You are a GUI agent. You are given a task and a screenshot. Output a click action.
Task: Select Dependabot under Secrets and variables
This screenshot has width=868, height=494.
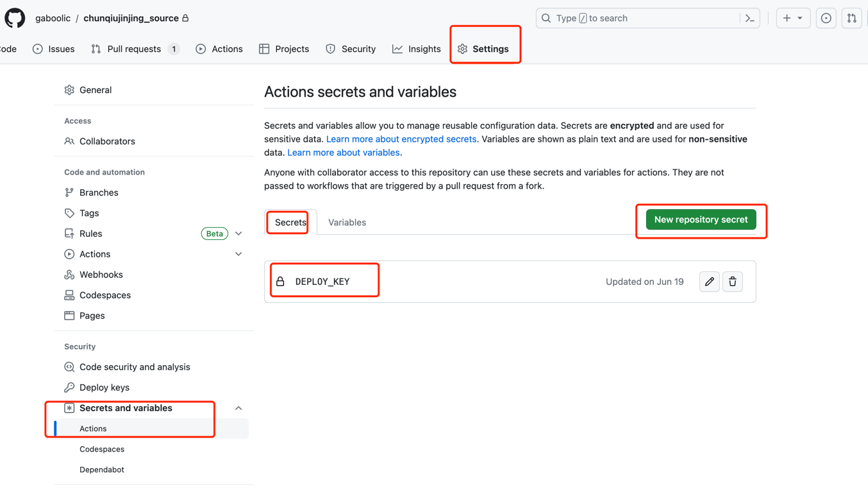pyautogui.click(x=101, y=470)
